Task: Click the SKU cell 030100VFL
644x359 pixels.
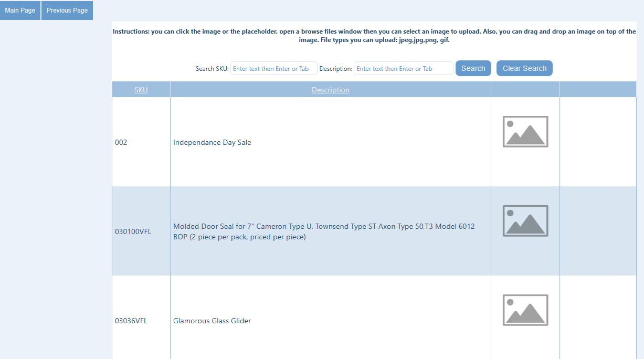Action: pos(133,231)
